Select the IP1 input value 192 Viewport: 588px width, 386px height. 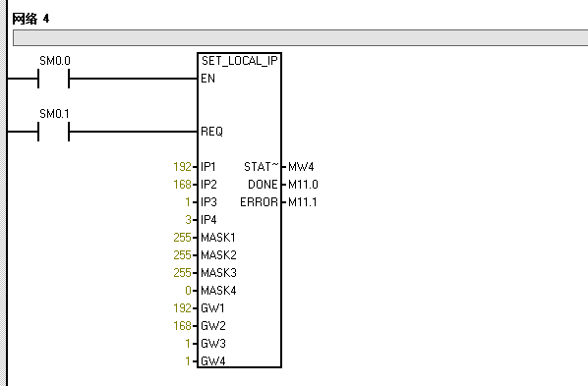pyautogui.click(x=182, y=166)
